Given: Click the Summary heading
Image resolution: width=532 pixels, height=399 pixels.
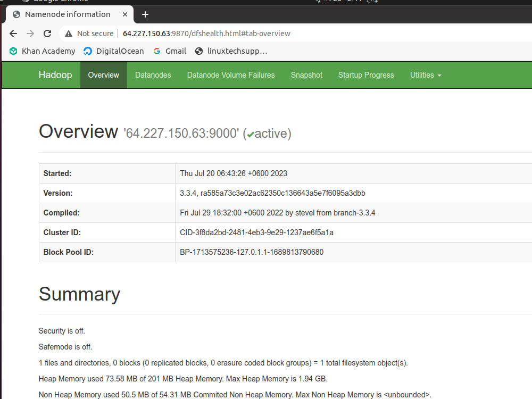Looking at the screenshot, I should pyautogui.click(x=79, y=294).
